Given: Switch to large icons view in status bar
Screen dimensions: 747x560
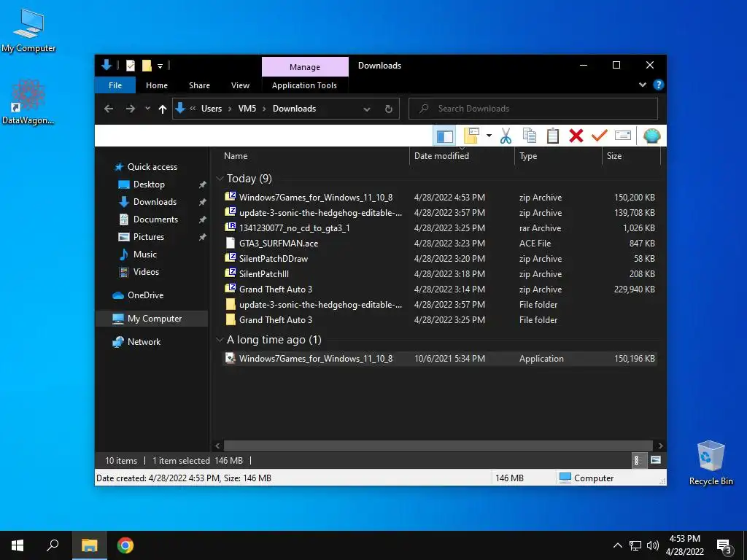Looking at the screenshot, I should click(x=656, y=460).
